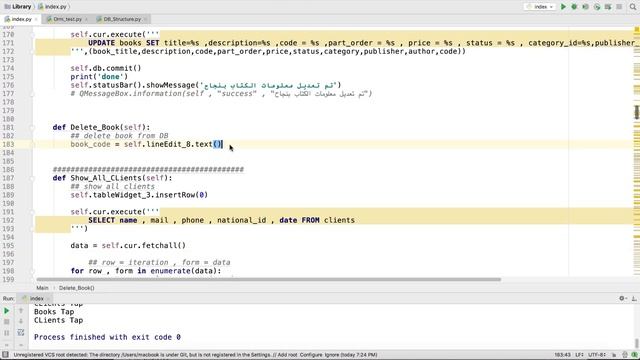Click the down arrow in Run panel
Image resolution: width=640 pixels, height=360 pixels.
pyautogui.click(x=21, y=322)
